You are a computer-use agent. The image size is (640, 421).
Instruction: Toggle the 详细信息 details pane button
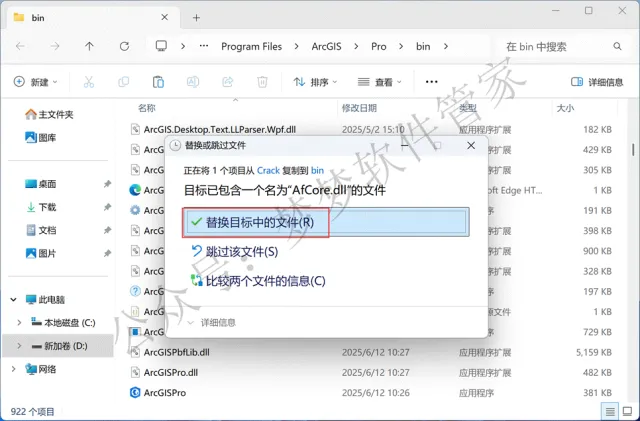(x=597, y=82)
